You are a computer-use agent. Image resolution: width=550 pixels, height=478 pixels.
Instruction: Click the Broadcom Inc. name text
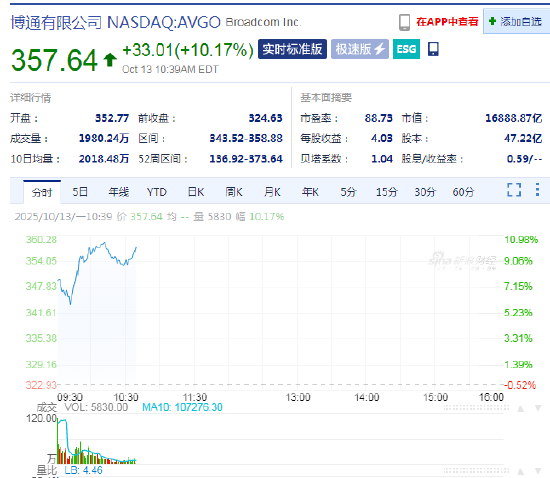tap(263, 22)
